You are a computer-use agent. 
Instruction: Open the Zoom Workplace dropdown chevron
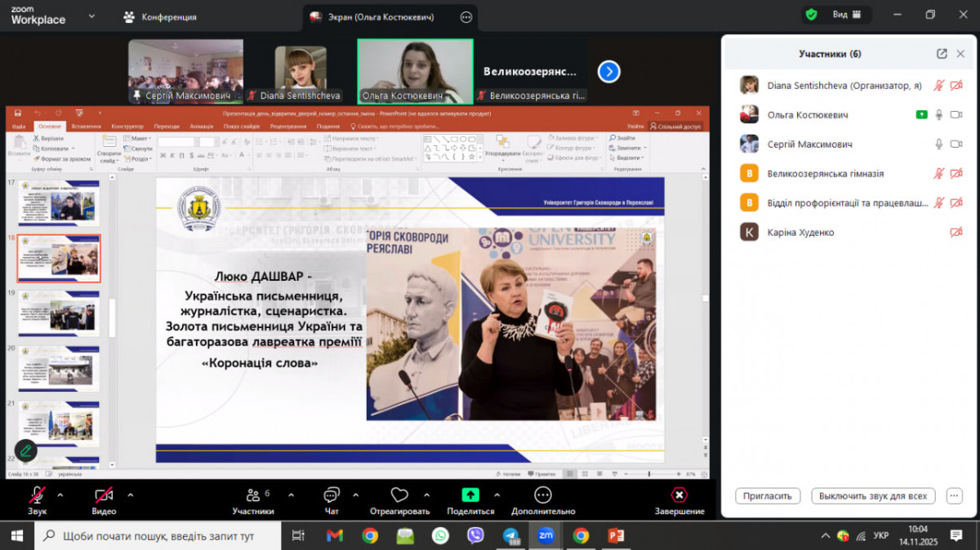(x=91, y=16)
